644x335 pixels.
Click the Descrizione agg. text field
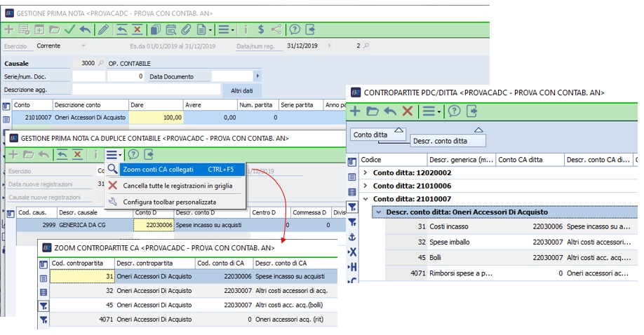(x=146, y=90)
